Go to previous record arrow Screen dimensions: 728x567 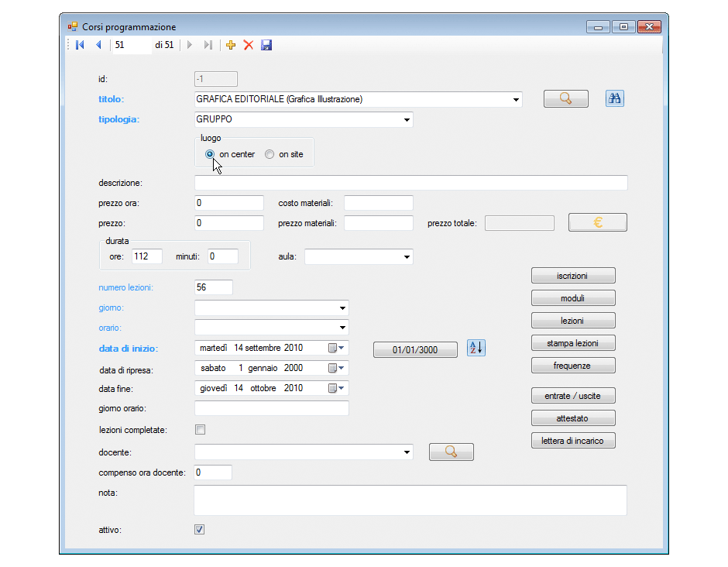98,45
